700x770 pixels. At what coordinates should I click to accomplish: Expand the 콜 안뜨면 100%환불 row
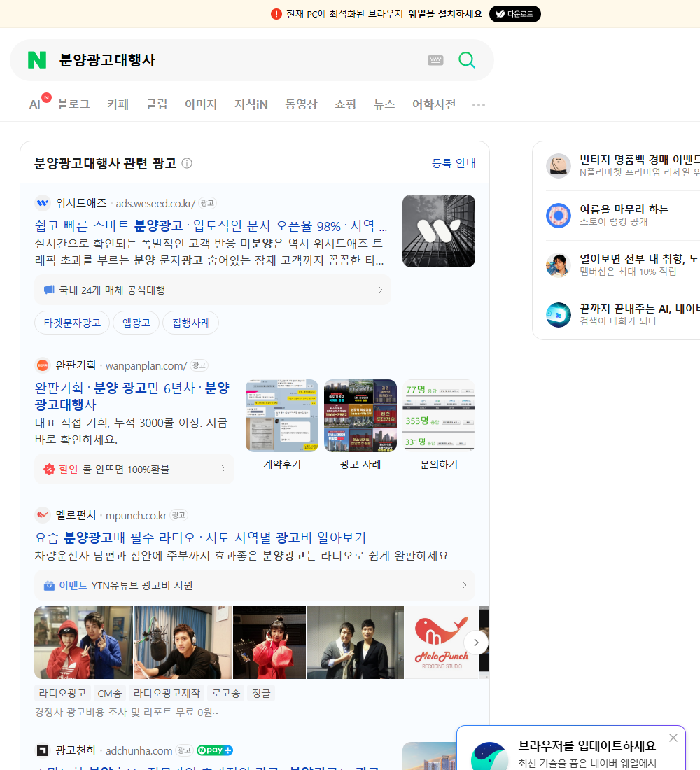pyautogui.click(x=134, y=469)
